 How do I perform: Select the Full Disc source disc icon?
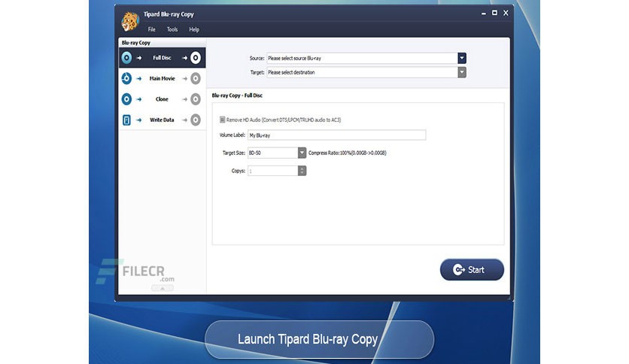click(126, 58)
